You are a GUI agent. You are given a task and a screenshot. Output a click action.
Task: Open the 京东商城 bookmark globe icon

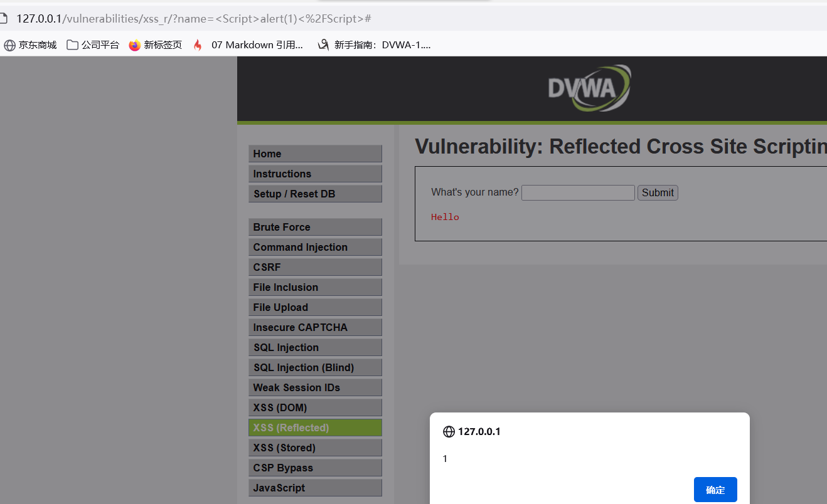(x=9, y=45)
